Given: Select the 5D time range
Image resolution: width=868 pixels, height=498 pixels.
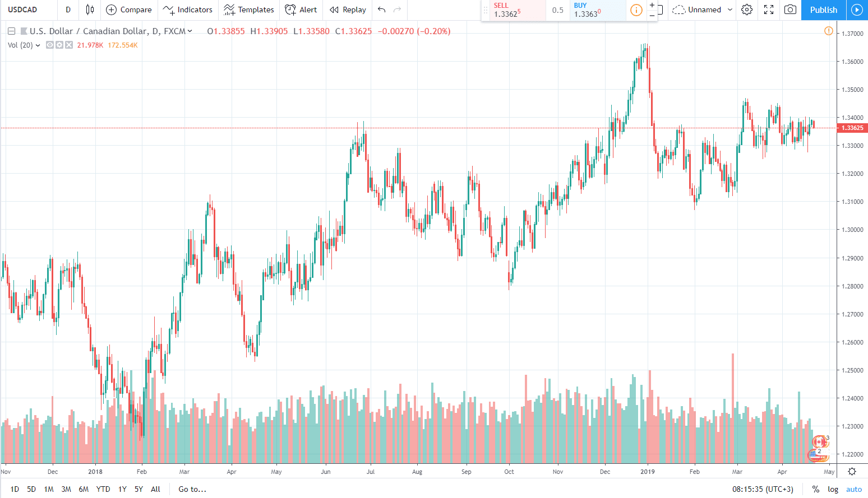Looking at the screenshot, I should point(31,489).
